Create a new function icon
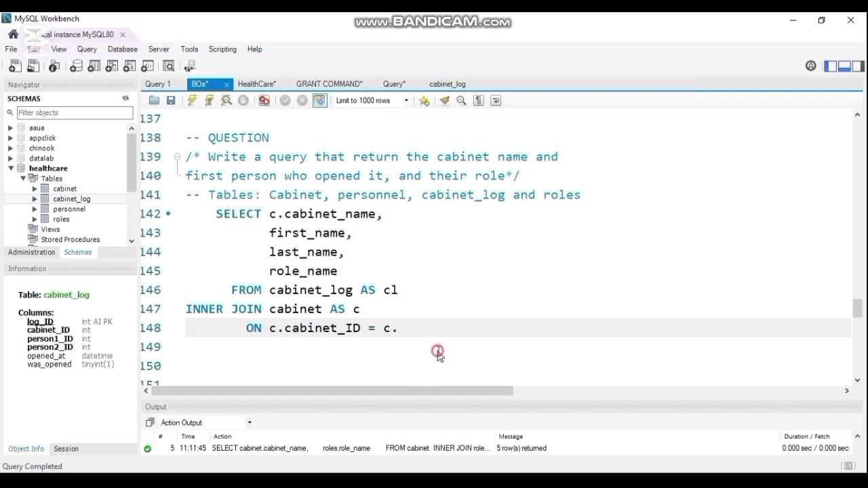868x488 pixels. [147, 66]
